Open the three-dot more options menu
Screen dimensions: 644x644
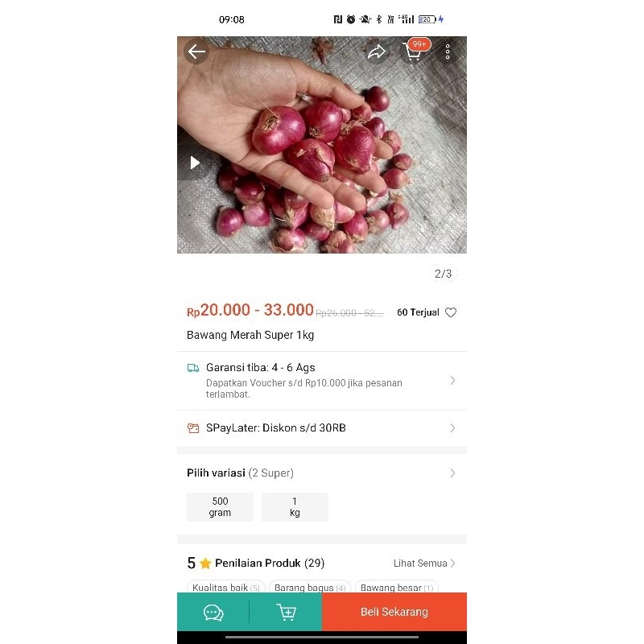448,52
